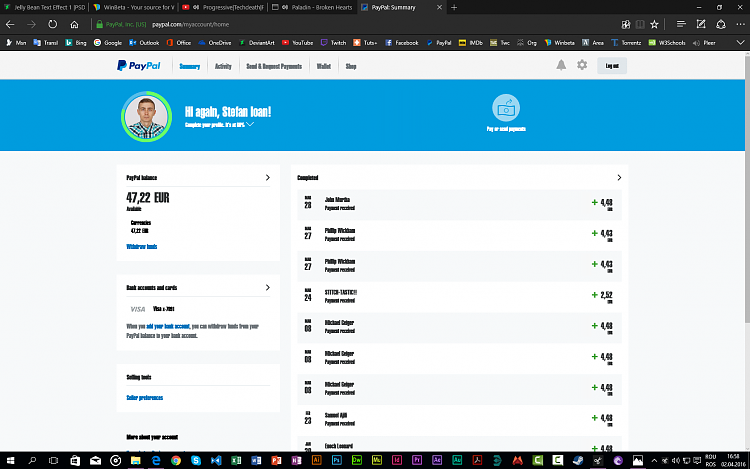The width and height of the screenshot is (750, 469).
Task: Open John Martin payment on the 28th
Action: [x=459, y=205]
